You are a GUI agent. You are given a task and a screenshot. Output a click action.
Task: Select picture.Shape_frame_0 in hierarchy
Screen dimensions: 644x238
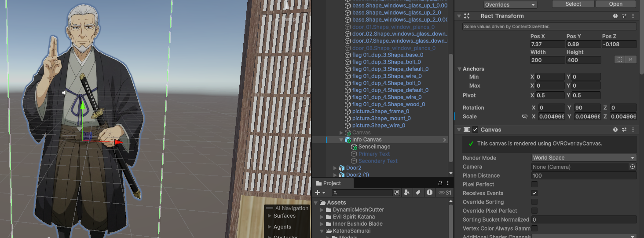click(381, 112)
